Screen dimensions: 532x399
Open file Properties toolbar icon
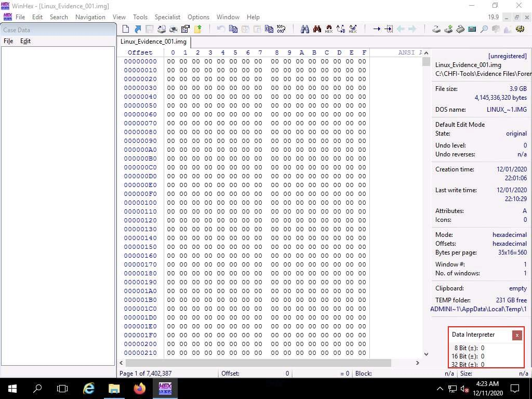185,29
